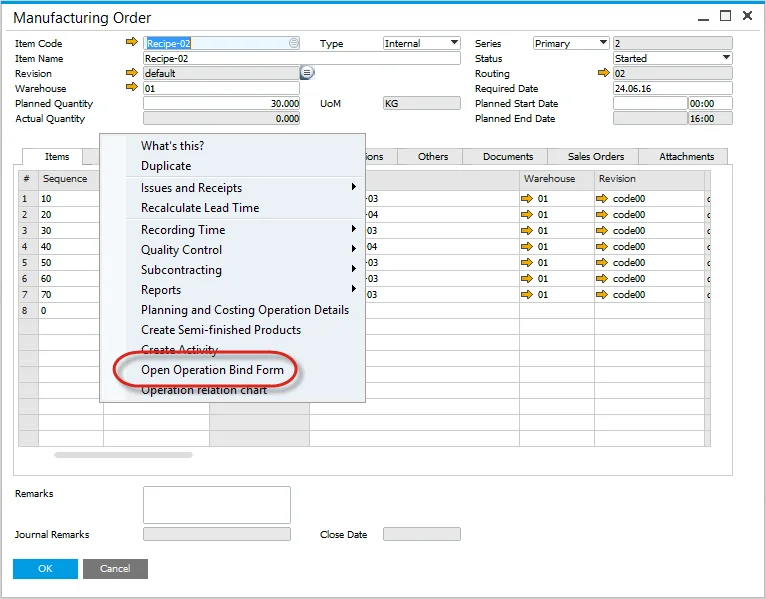Click the Item Name field
766x599 pixels.
[302, 58]
